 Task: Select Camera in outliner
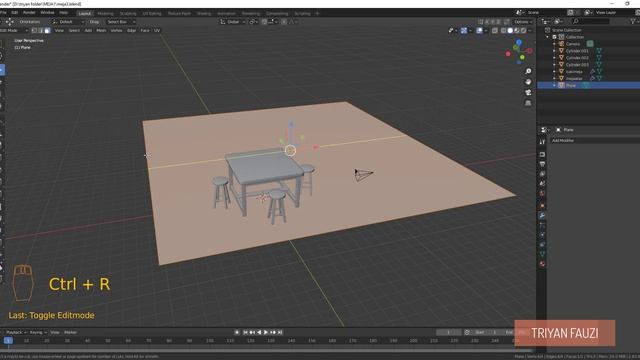(573, 44)
